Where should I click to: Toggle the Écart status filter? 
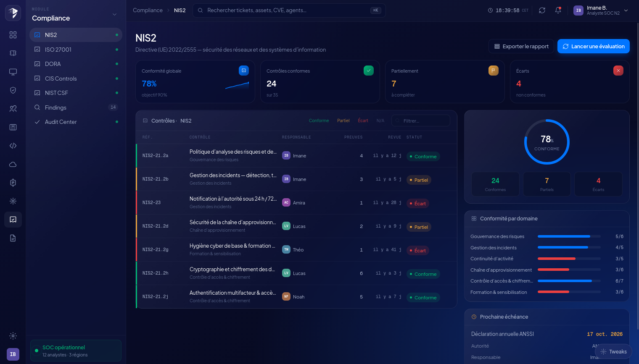pyautogui.click(x=363, y=121)
